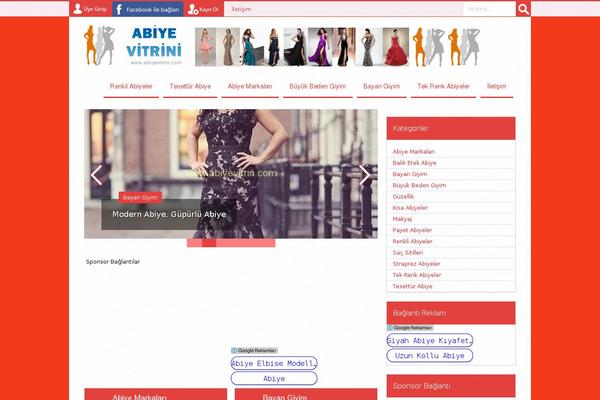The image size is (600, 400).
Task: Open Makyaj category
Action: coord(402,219)
